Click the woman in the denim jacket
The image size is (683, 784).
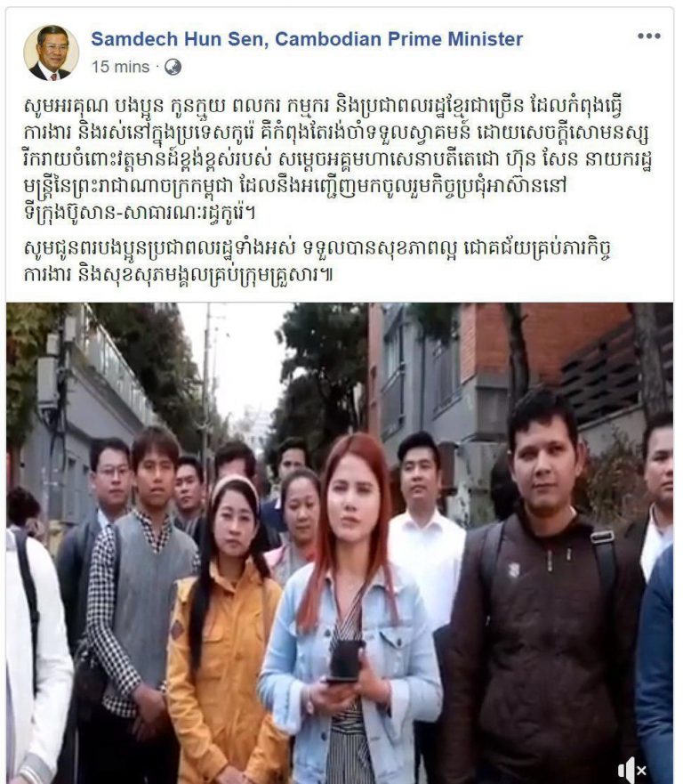tap(350, 610)
